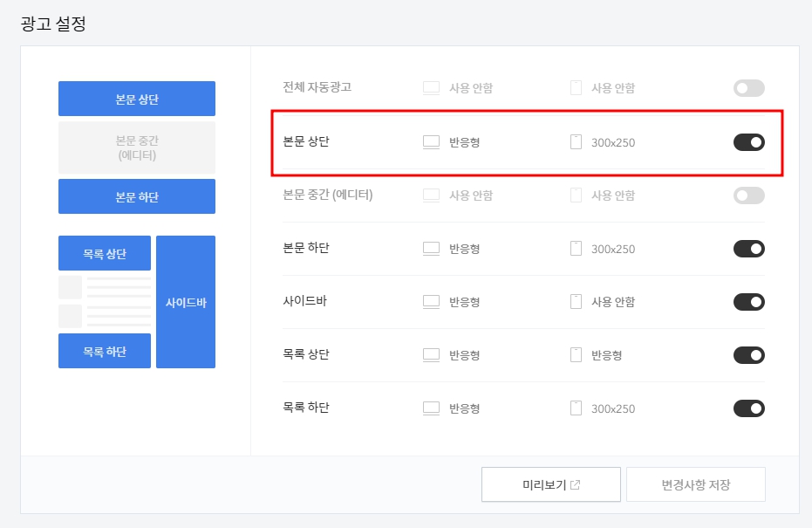The width and height of the screenshot is (812, 528).
Task: Open the PC ad size selector for 목록 하단
Action: 431,408
